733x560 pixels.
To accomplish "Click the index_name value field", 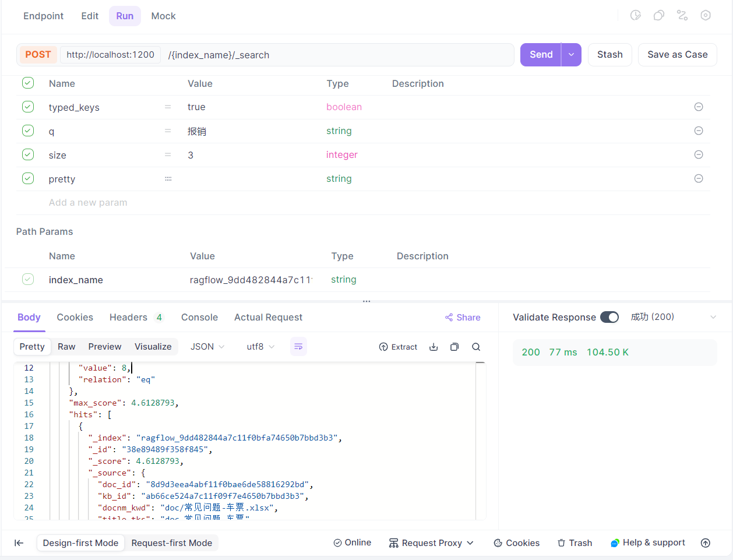I will (251, 280).
